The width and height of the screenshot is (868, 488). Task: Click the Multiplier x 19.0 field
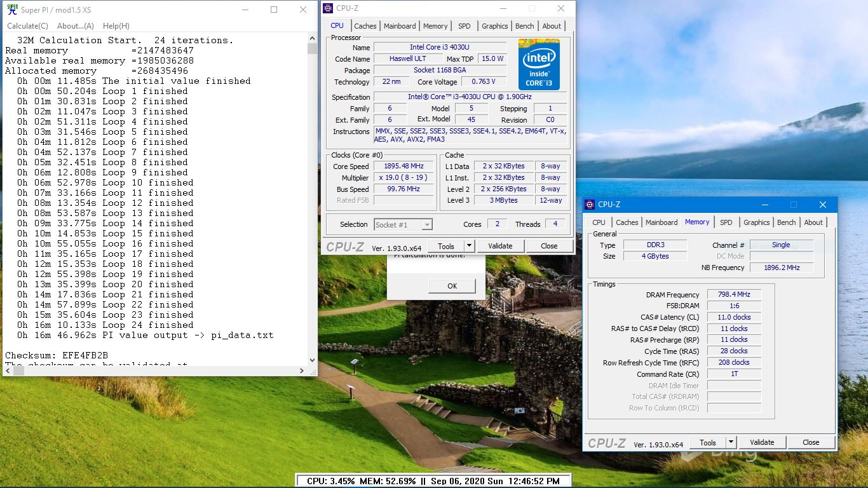pos(403,178)
